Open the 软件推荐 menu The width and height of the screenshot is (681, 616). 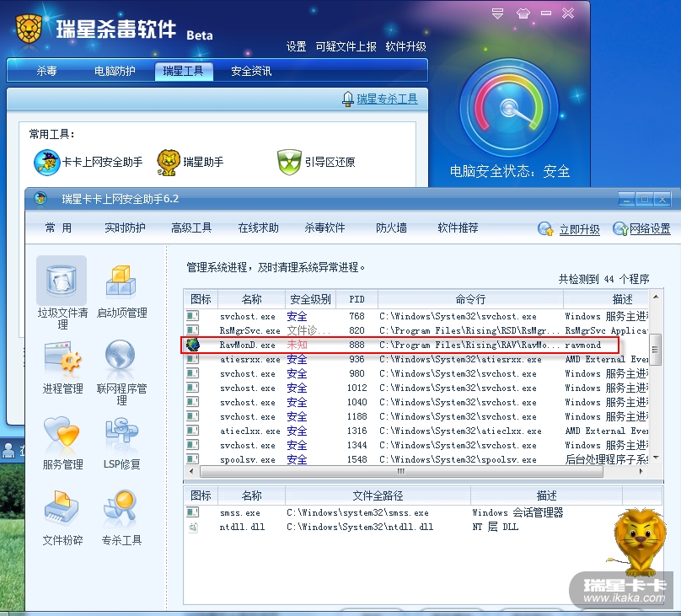458,228
